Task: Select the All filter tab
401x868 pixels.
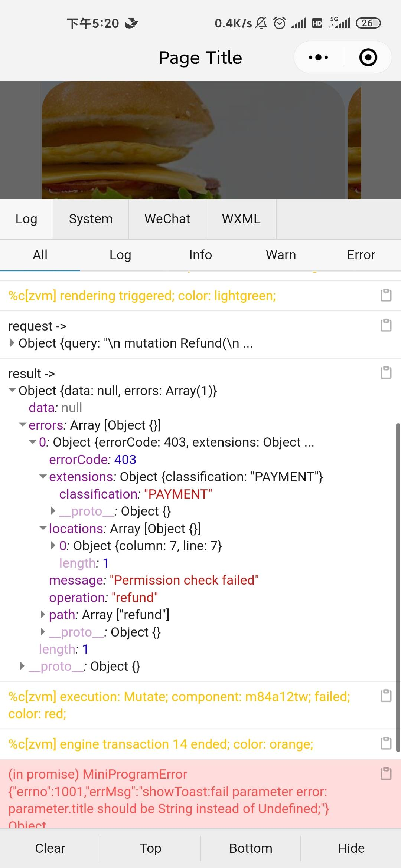Action: point(40,255)
